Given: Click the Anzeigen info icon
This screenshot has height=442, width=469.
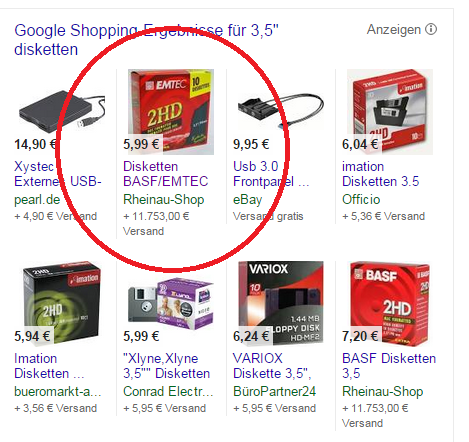Looking at the screenshot, I should tap(431, 29).
